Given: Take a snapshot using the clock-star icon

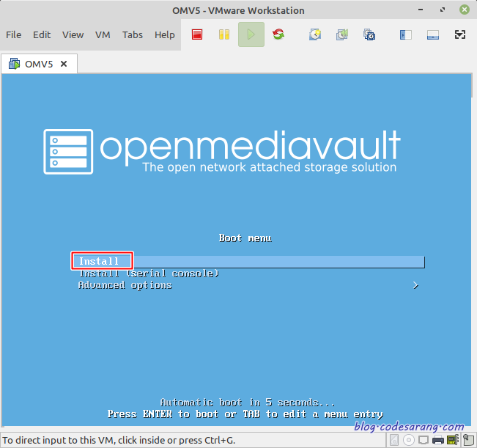Looking at the screenshot, I should 315,34.
